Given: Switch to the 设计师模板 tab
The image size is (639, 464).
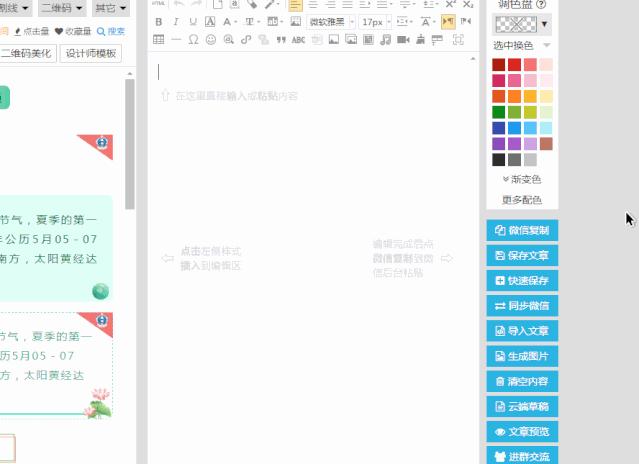Looking at the screenshot, I should 91,53.
